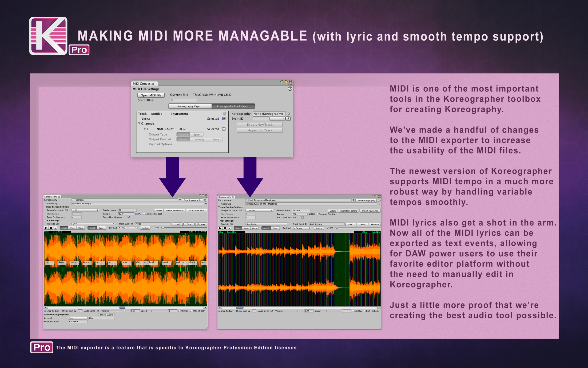The image size is (588, 368).
Task: Click object picker beside Departures 160404 Mastered
Action: [x=379, y=204]
